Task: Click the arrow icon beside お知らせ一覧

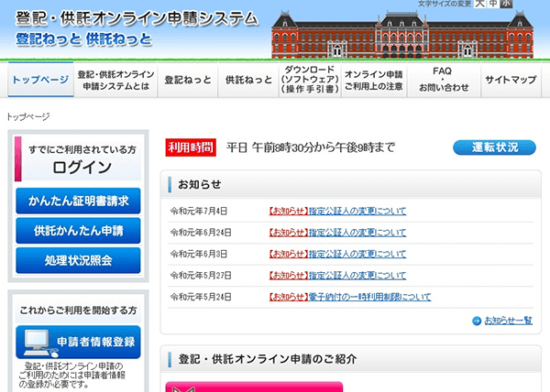Action: 477,321
